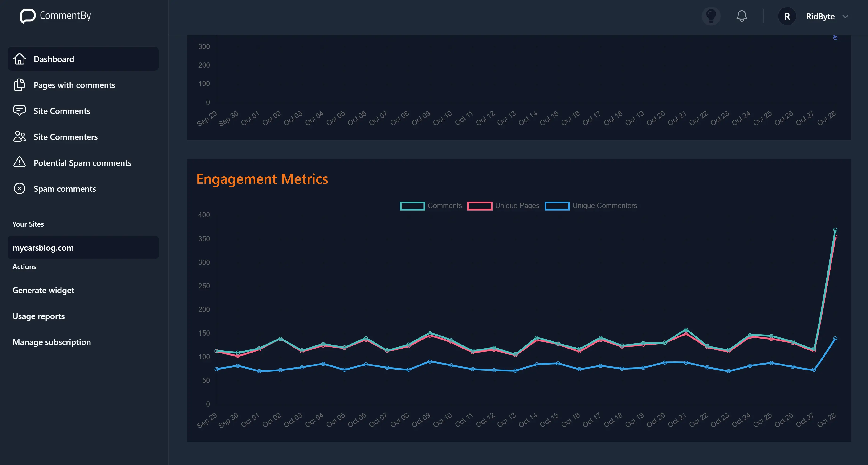The height and width of the screenshot is (465, 868).
Task: Click the R avatar circle
Action: click(787, 16)
